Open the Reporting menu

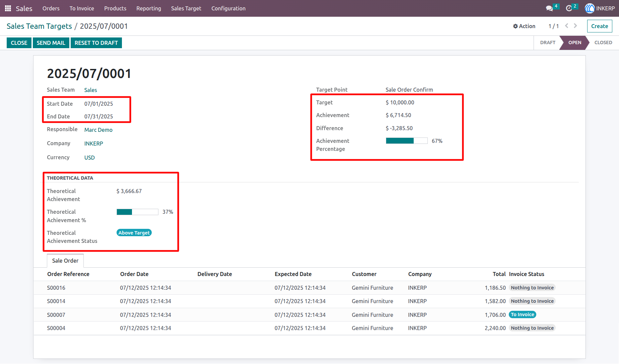[x=149, y=8]
